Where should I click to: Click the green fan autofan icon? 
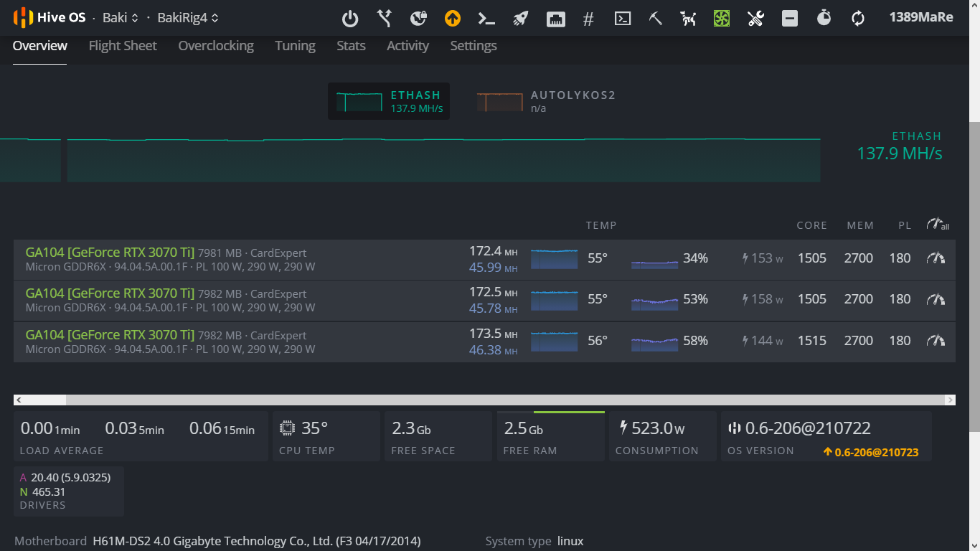coord(722,19)
